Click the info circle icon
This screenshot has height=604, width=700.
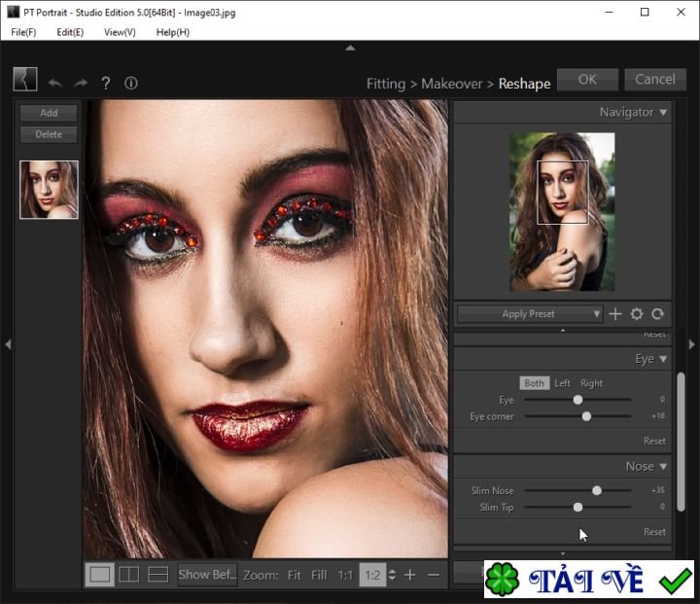131,84
